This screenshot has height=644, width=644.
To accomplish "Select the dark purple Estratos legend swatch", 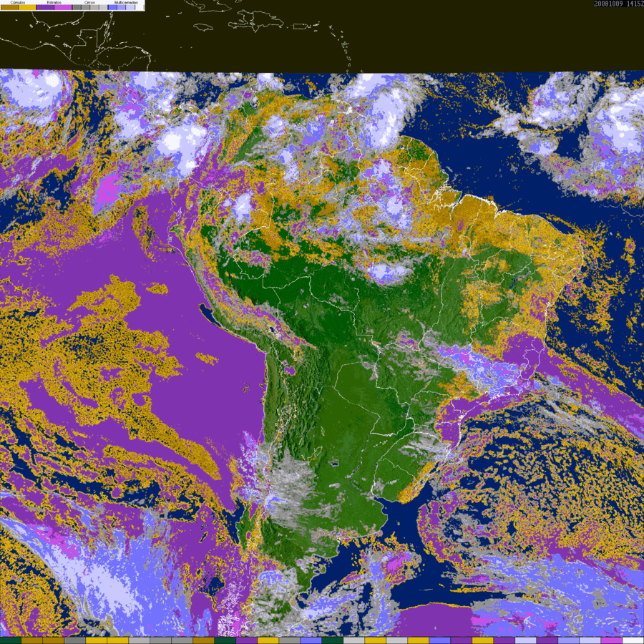I will (45, 7).
